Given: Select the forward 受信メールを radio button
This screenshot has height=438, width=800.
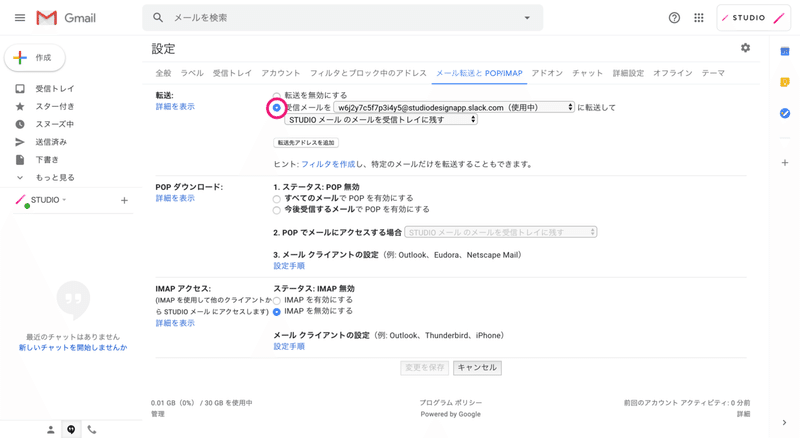Looking at the screenshot, I should pyautogui.click(x=277, y=108).
